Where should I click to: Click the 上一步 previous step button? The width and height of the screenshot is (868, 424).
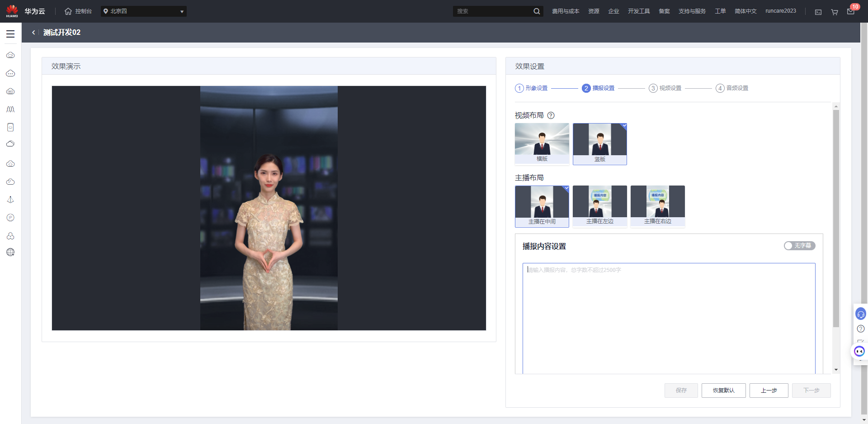(x=769, y=391)
